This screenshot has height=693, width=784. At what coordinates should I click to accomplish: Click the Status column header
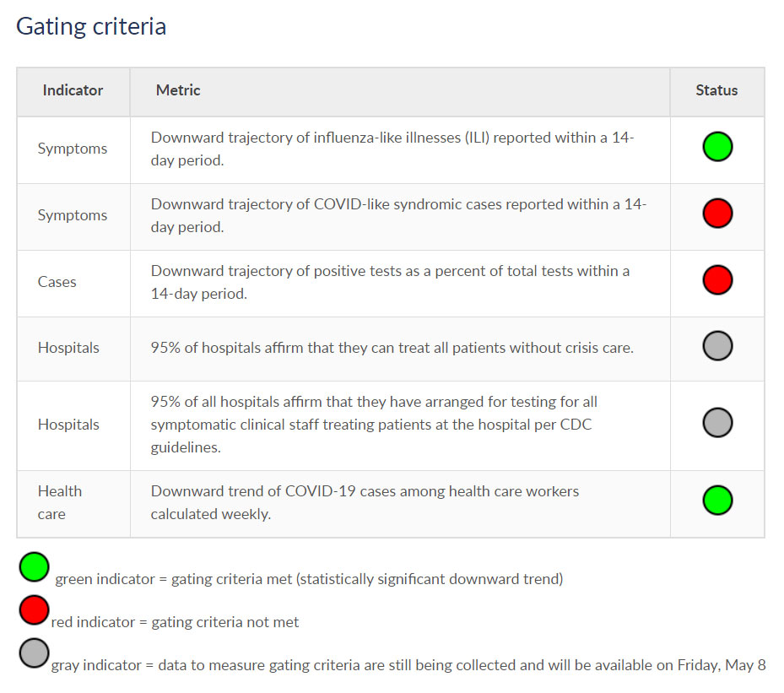click(716, 90)
